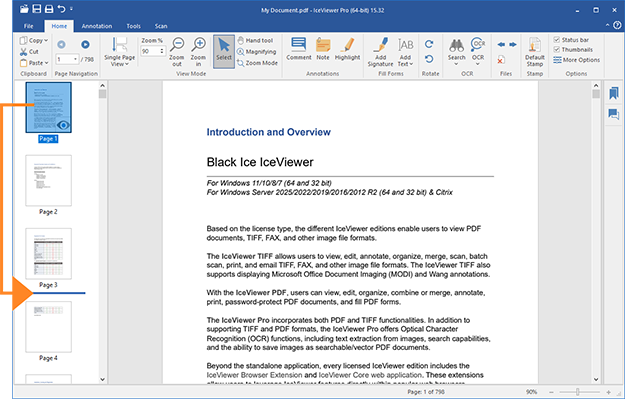
Task: Go to previous file with left arrow
Action: click(501, 44)
